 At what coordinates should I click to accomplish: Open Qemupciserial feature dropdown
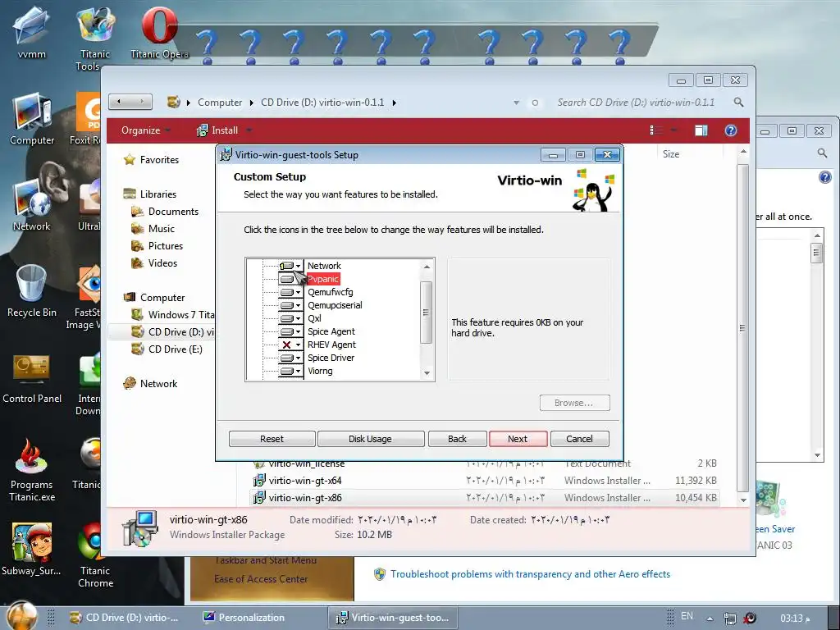299,305
